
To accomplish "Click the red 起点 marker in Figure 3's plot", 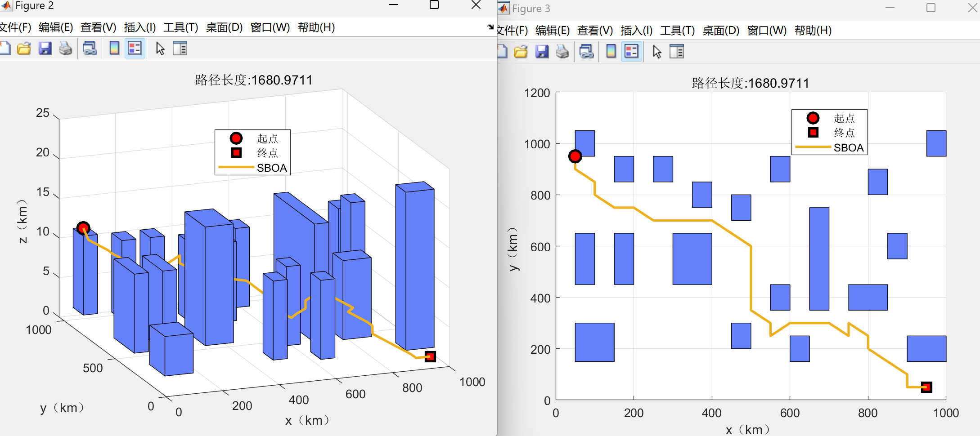I will click(x=575, y=156).
